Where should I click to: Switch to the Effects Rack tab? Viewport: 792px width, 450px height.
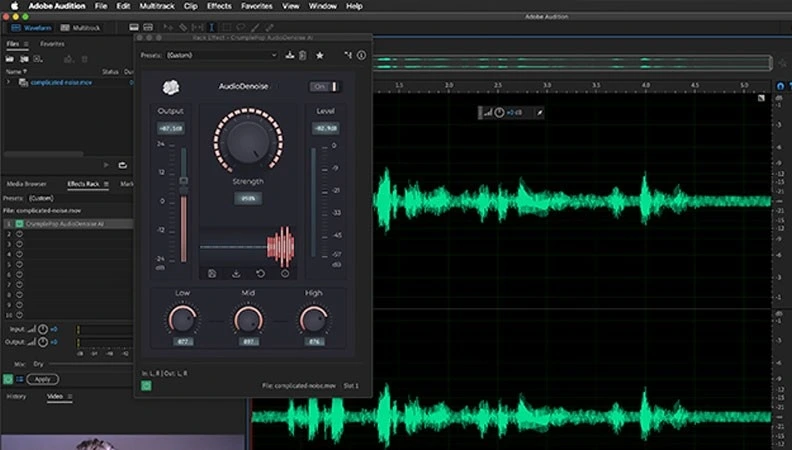tap(83, 184)
